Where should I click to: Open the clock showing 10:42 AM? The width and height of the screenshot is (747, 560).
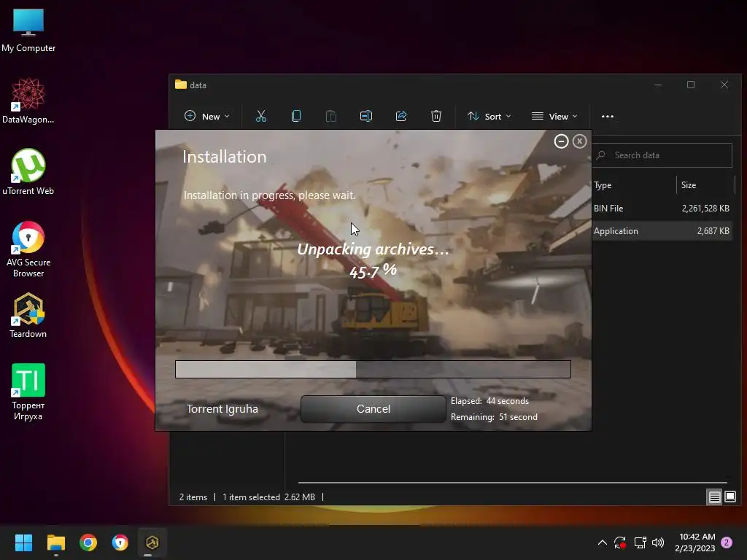(x=695, y=542)
